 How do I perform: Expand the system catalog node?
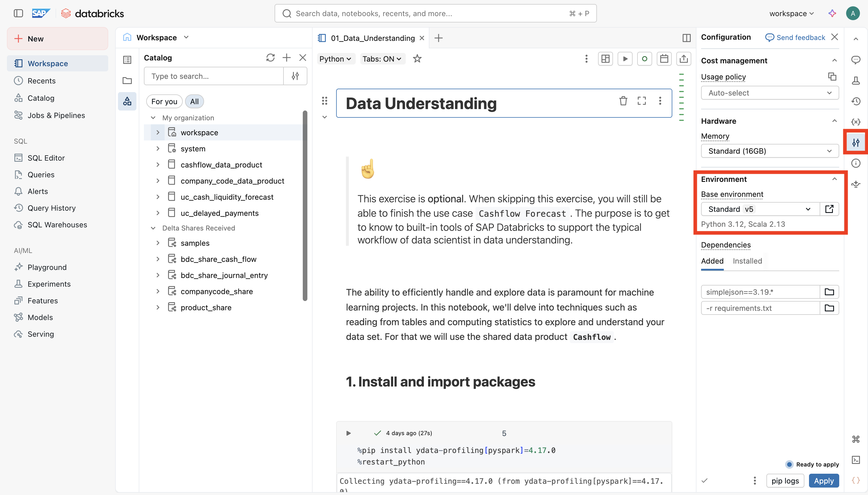[157, 148]
